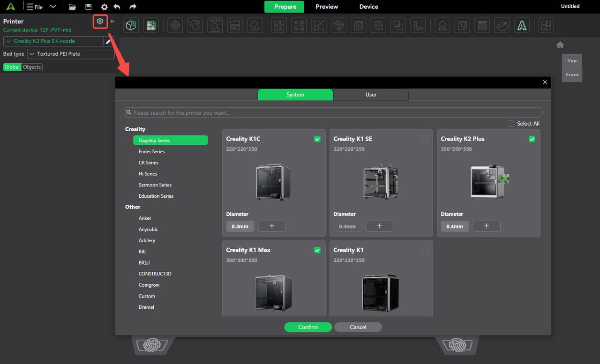Select CR Series in printer list
Image resolution: width=600 pixels, height=364 pixels.
149,163
